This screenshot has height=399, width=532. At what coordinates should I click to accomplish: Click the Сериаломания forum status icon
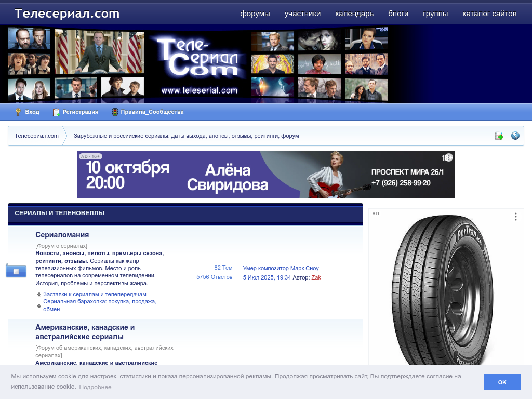(x=16, y=271)
